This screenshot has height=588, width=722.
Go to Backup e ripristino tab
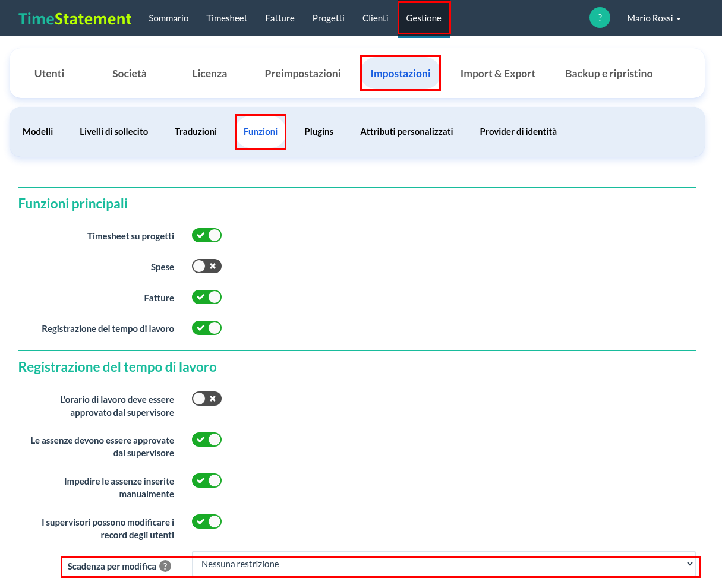[x=609, y=74]
